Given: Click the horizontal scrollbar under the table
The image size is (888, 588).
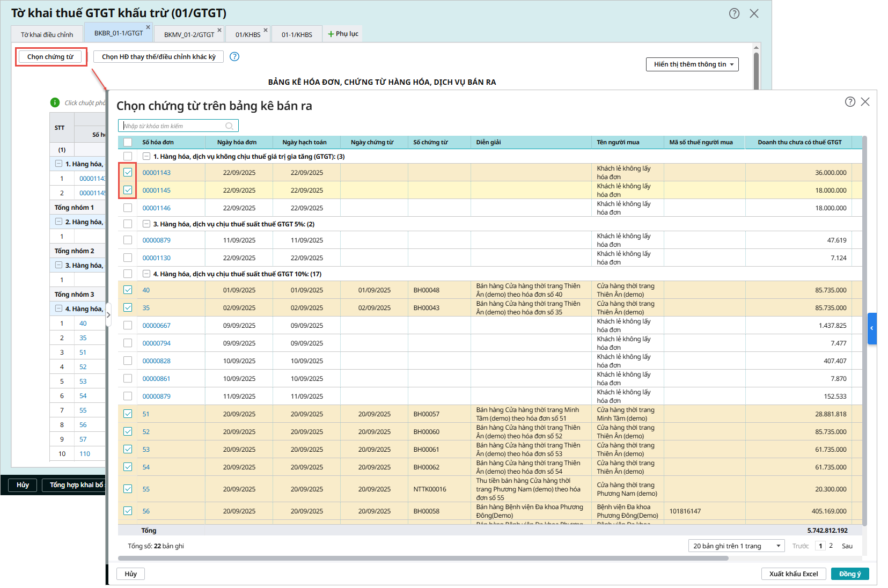Looking at the screenshot, I should 423,558.
